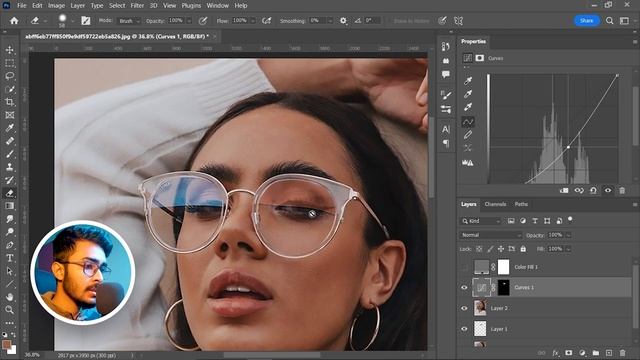Click the symmetry butterfly icon
This screenshot has width=640, height=360.
[x=458, y=20]
